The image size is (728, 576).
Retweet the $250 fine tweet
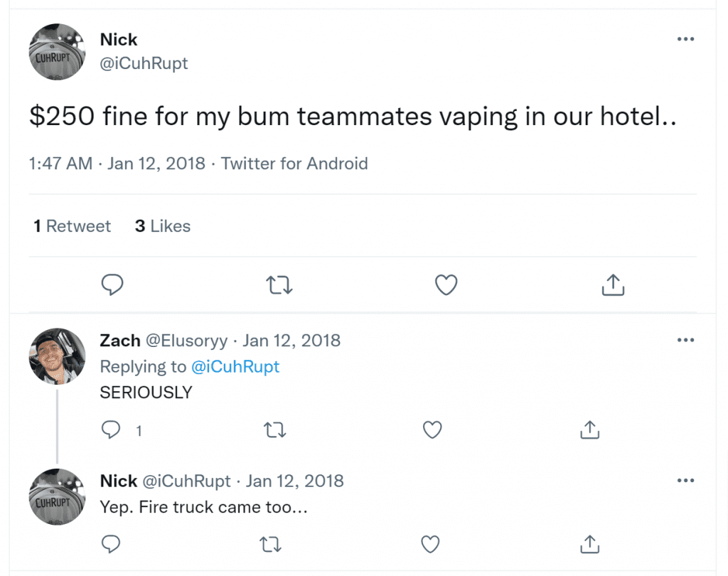coord(279,284)
